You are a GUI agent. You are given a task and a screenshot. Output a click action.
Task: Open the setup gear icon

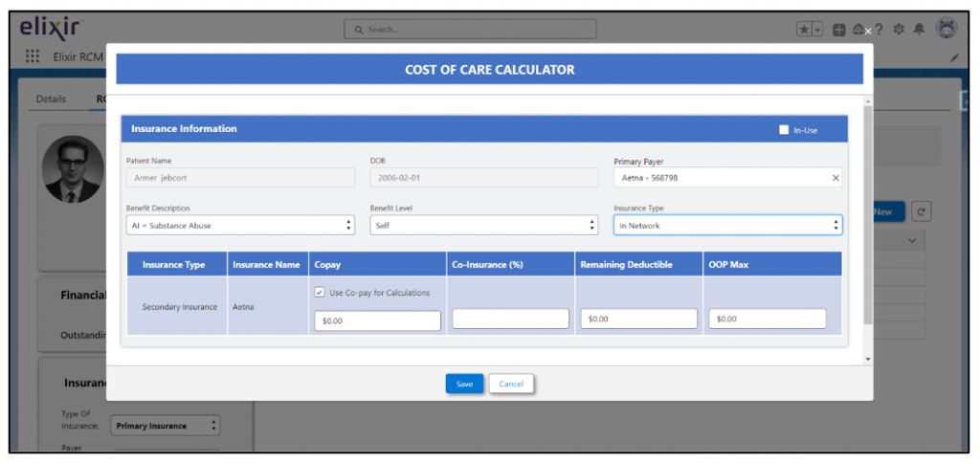pyautogui.click(x=900, y=30)
